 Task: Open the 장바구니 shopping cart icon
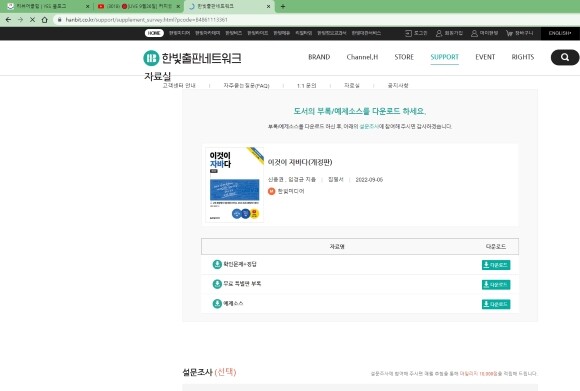click(x=509, y=33)
